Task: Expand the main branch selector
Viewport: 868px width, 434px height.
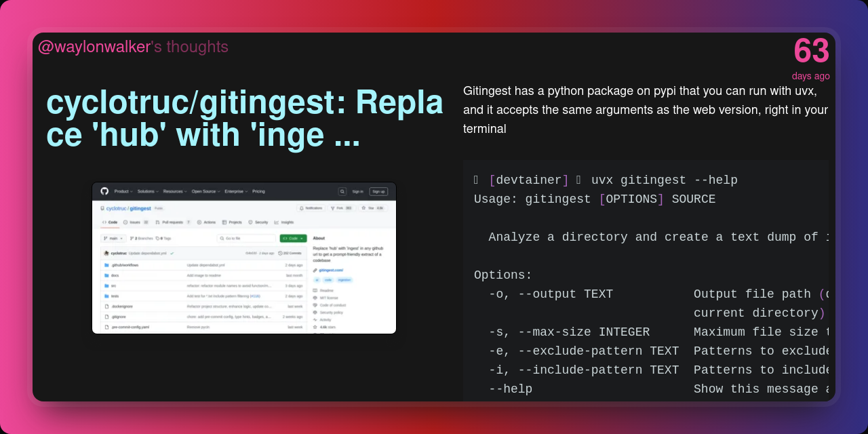Action: point(113,239)
